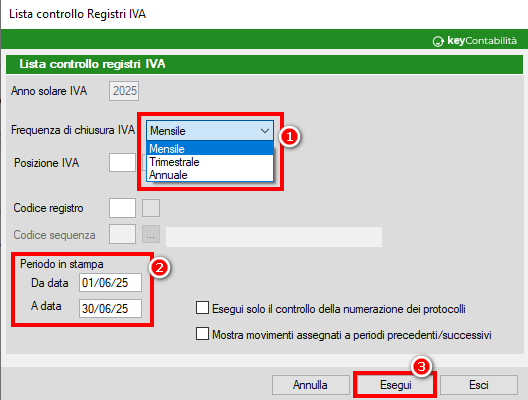Select Trimestrale in the dropdown list
The image size is (528, 400).
coord(210,162)
